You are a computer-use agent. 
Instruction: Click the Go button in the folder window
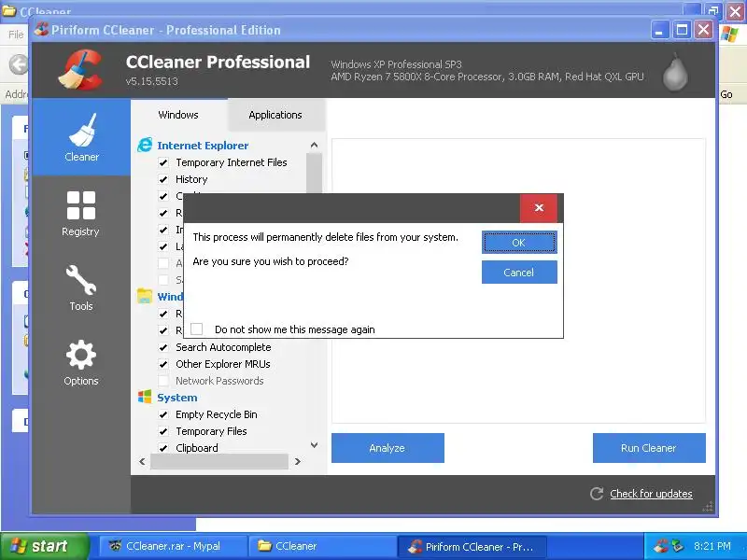[x=726, y=94]
